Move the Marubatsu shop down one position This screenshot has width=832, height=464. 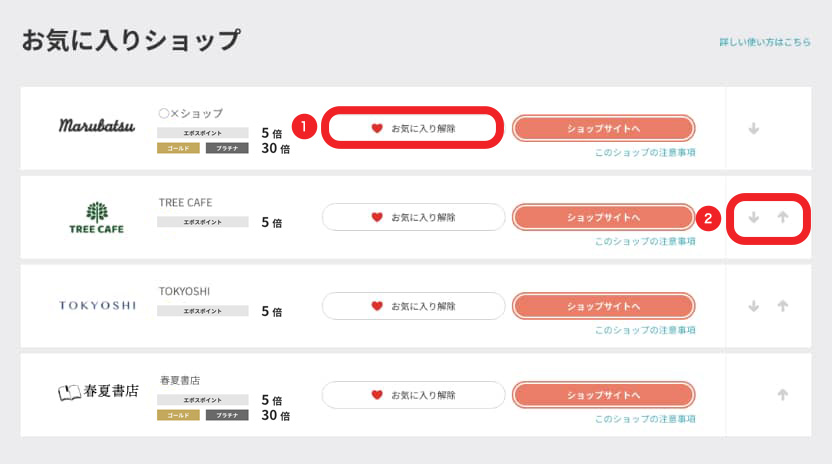(x=754, y=128)
